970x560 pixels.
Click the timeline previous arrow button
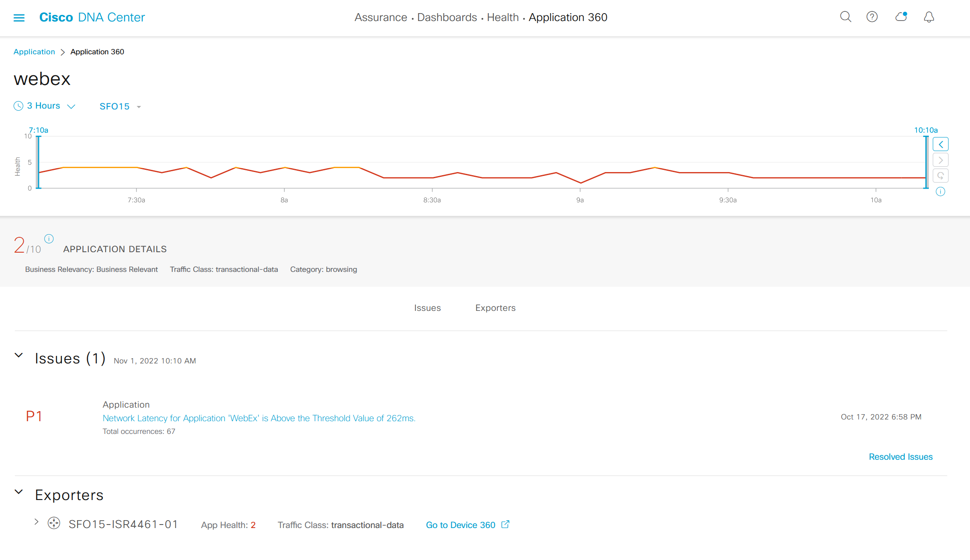coord(940,144)
